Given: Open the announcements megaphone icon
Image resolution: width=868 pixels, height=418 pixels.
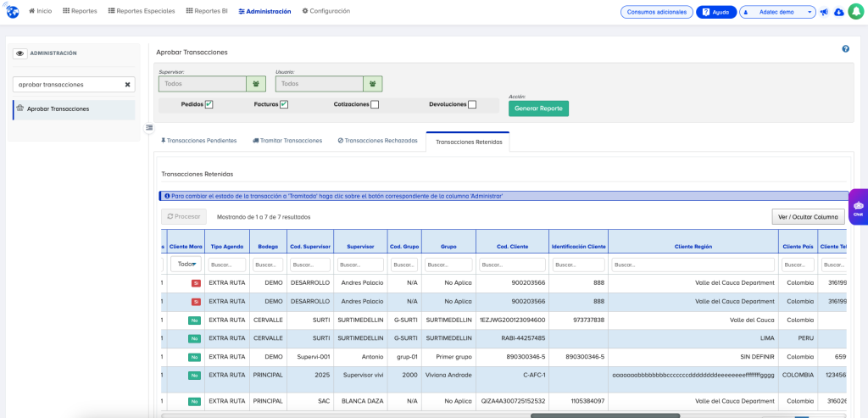Looking at the screenshot, I should (825, 12).
